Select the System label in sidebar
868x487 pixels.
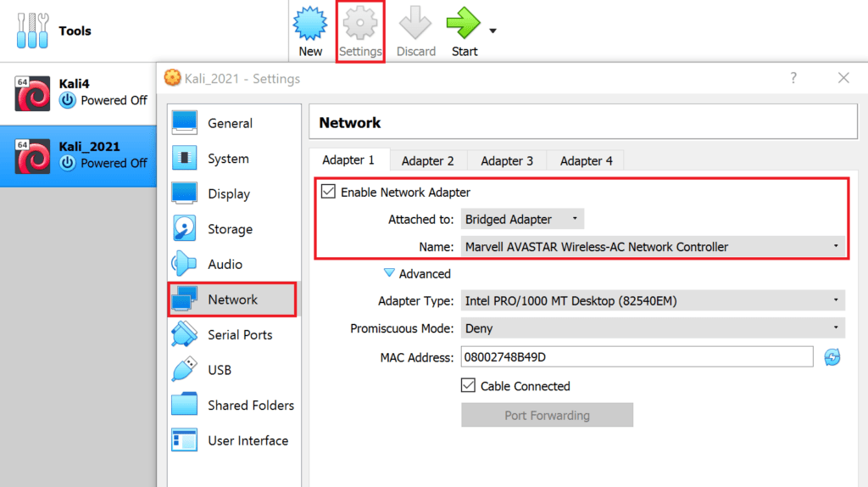[x=228, y=159]
